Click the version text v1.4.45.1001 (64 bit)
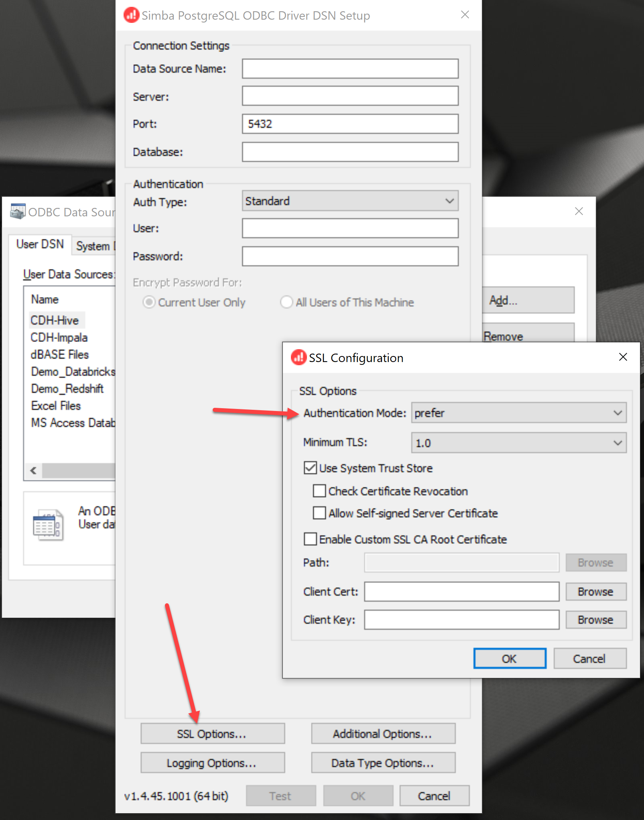 (x=176, y=796)
